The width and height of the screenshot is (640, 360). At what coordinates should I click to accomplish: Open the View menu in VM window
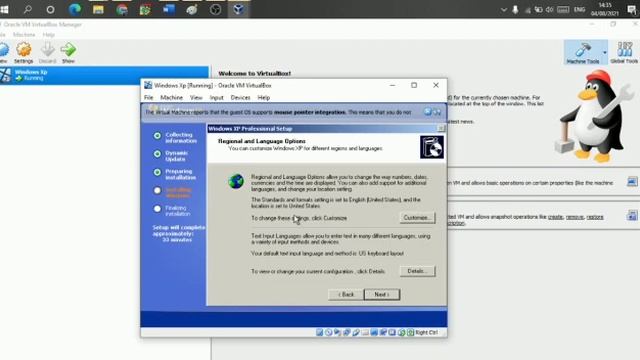[x=196, y=98]
